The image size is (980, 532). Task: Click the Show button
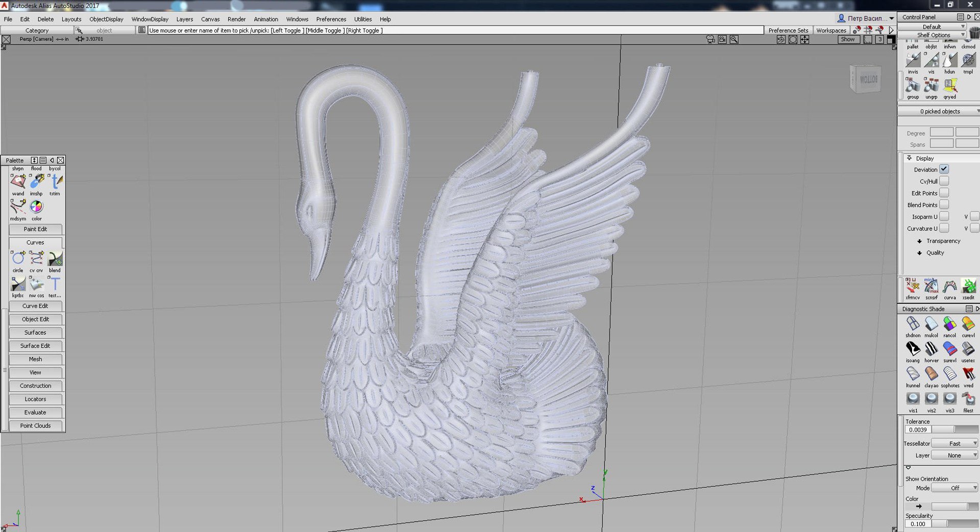tap(848, 39)
